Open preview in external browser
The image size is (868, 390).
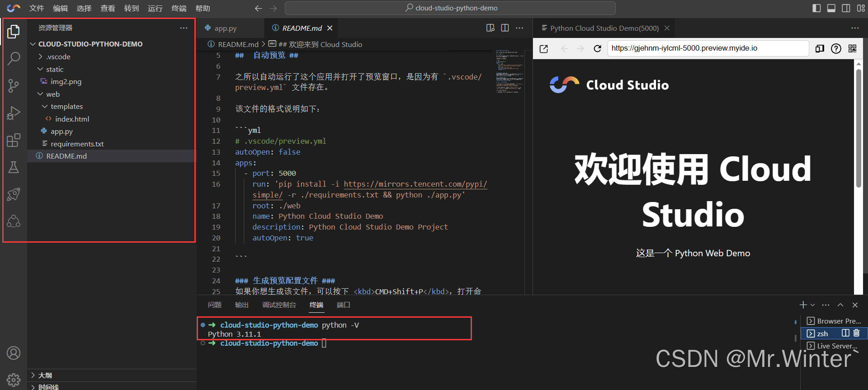coord(544,49)
